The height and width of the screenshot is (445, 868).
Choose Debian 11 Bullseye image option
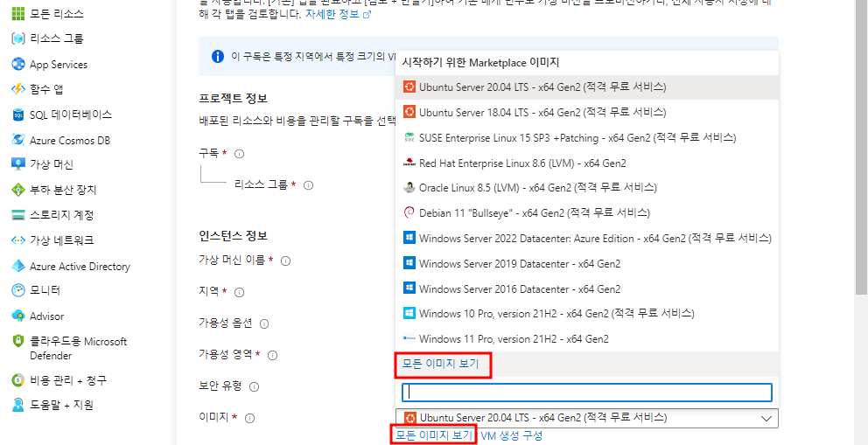[x=587, y=212]
